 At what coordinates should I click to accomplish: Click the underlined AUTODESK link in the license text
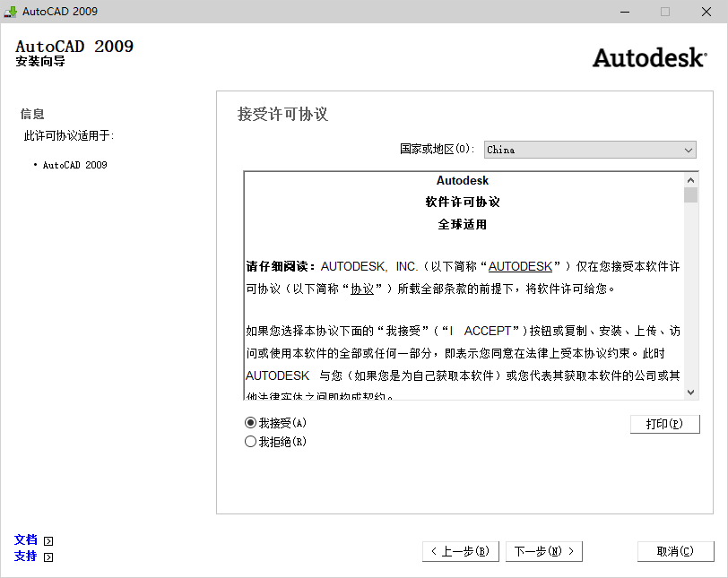tap(520, 266)
